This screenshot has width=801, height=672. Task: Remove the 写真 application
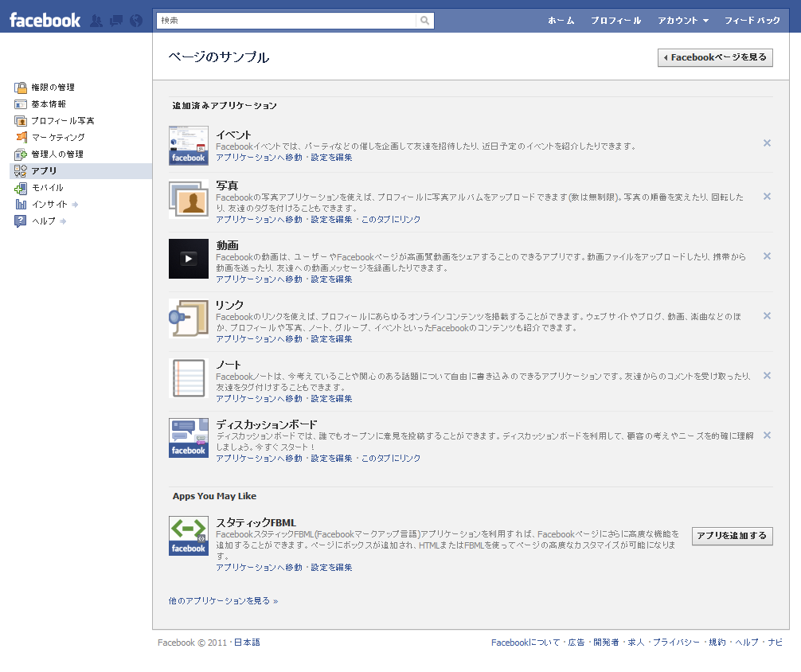coord(767,196)
